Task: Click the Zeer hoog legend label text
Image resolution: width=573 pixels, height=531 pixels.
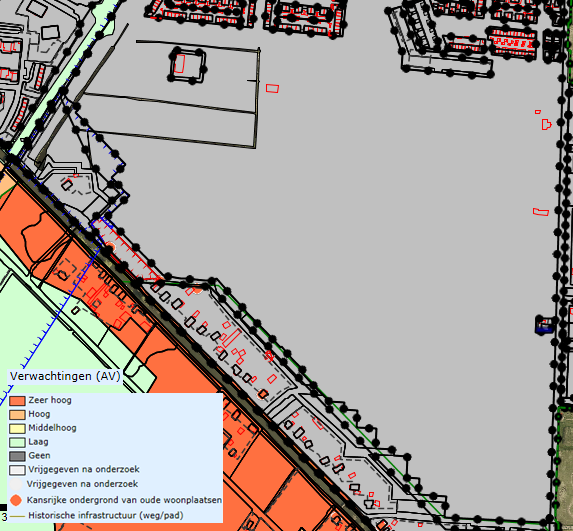Action: [50, 400]
